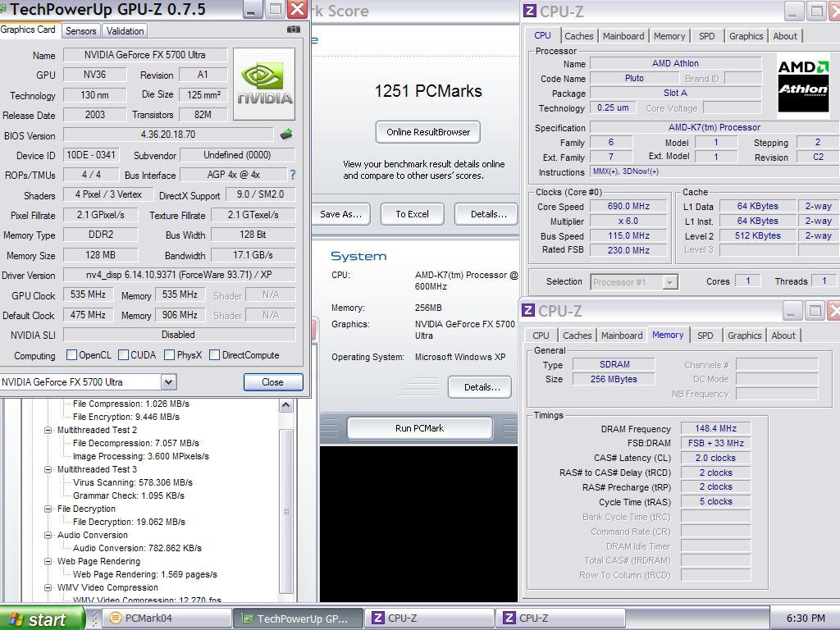Open the Processor #1 selection dropdown
The image size is (840, 630).
669,282
